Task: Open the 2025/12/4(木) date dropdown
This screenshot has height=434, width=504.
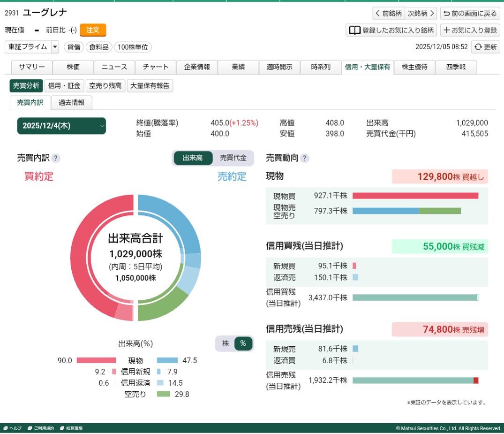Action: (61, 126)
